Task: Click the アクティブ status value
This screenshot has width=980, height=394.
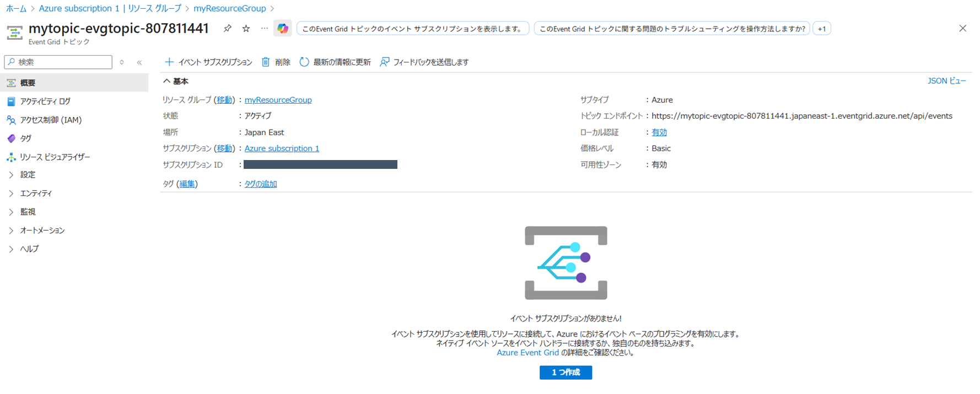Action: [258, 116]
